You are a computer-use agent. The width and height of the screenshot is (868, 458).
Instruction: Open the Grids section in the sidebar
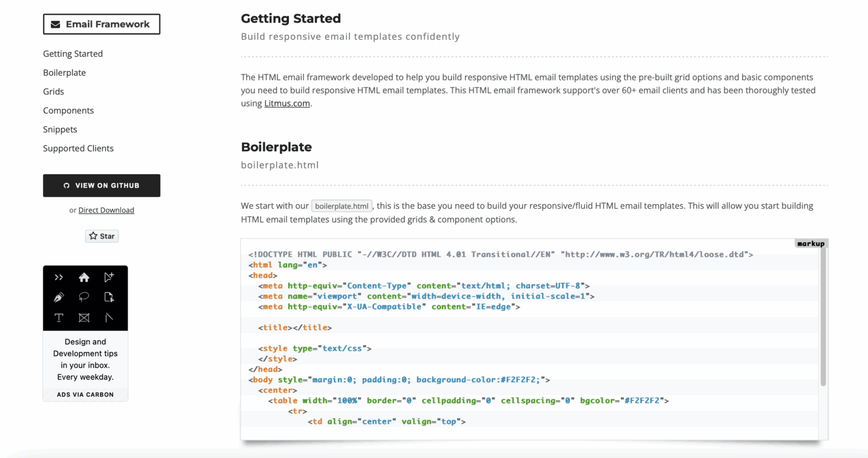click(53, 91)
